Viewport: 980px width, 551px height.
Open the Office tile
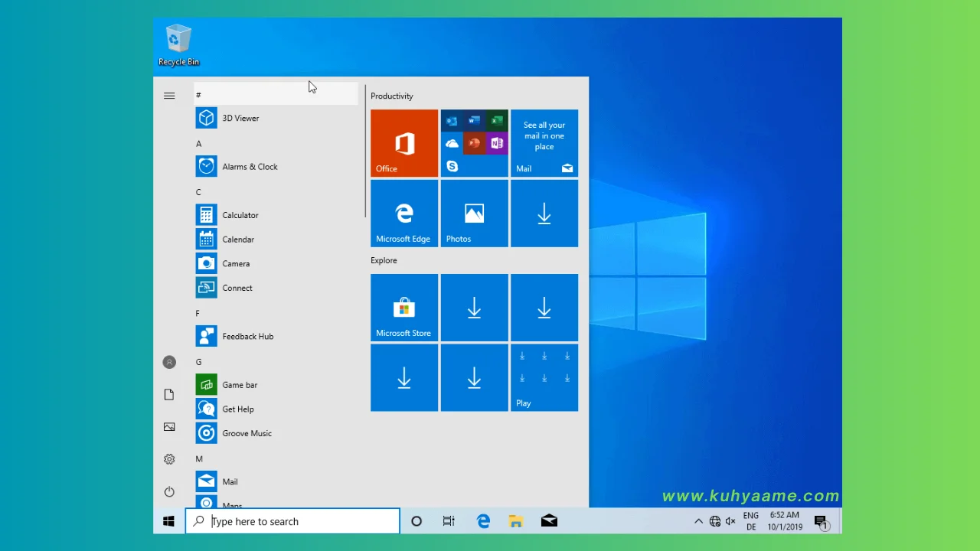click(x=404, y=143)
